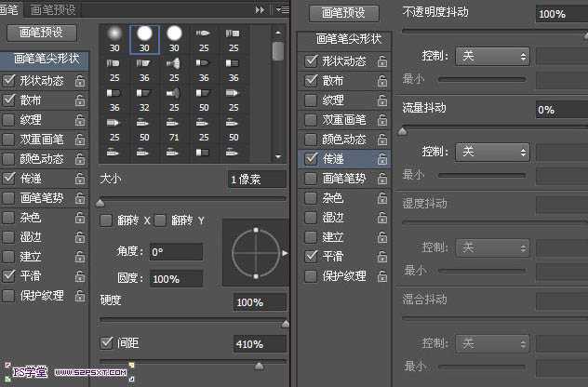Toggle lock icon beside 平滑 in left panel
Screen dimensions: 588x387
coord(80,276)
